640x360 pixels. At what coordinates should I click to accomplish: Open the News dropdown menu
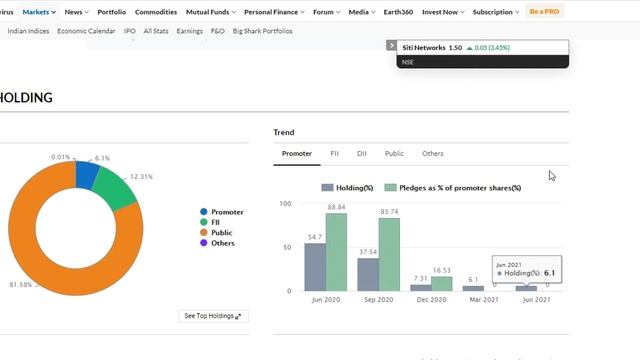(76, 12)
